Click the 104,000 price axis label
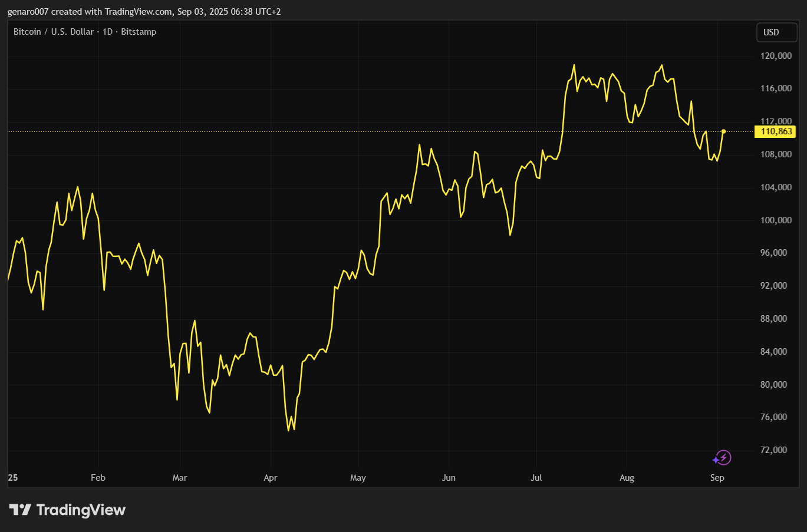The image size is (807, 532). point(776,187)
